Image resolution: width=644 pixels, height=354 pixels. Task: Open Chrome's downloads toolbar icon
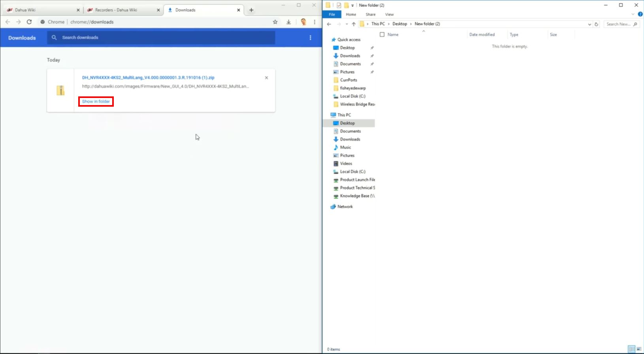(289, 22)
